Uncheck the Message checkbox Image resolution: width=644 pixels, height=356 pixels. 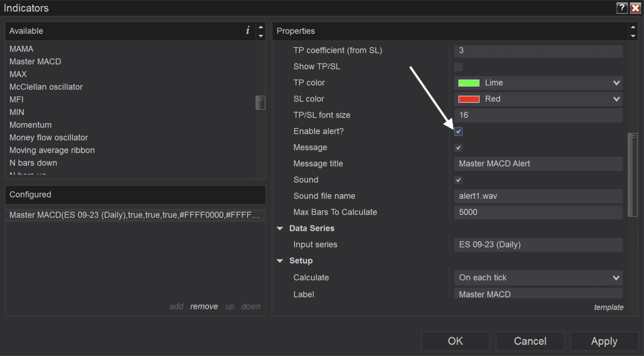458,148
